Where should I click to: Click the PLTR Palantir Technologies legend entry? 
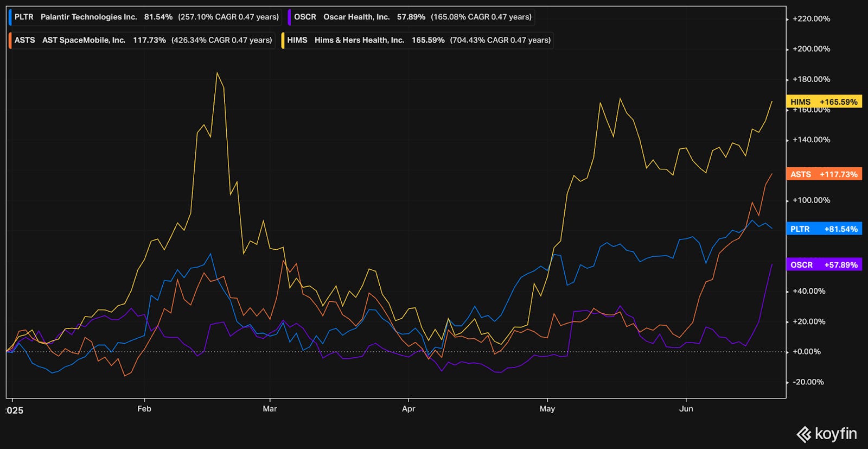point(145,17)
